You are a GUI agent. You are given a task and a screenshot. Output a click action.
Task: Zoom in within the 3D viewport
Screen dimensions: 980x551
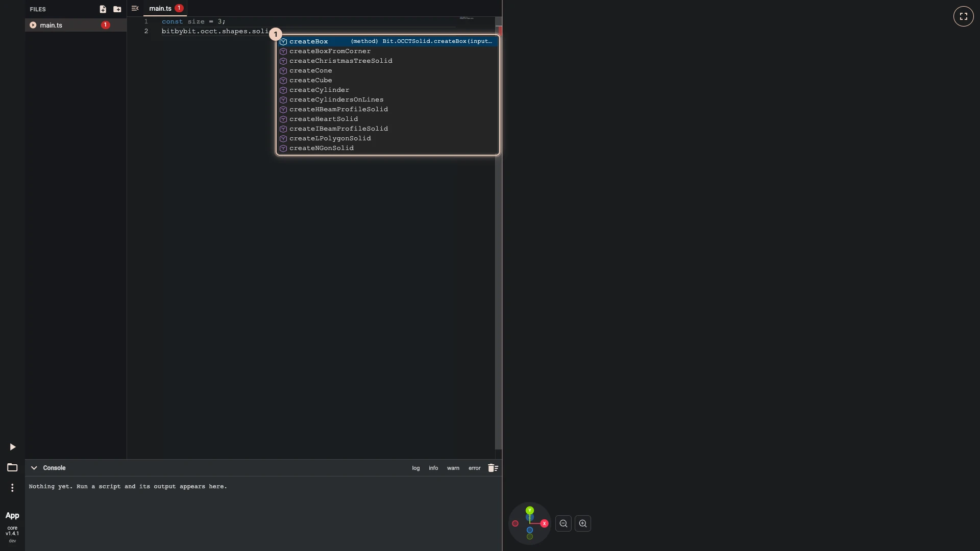583,523
